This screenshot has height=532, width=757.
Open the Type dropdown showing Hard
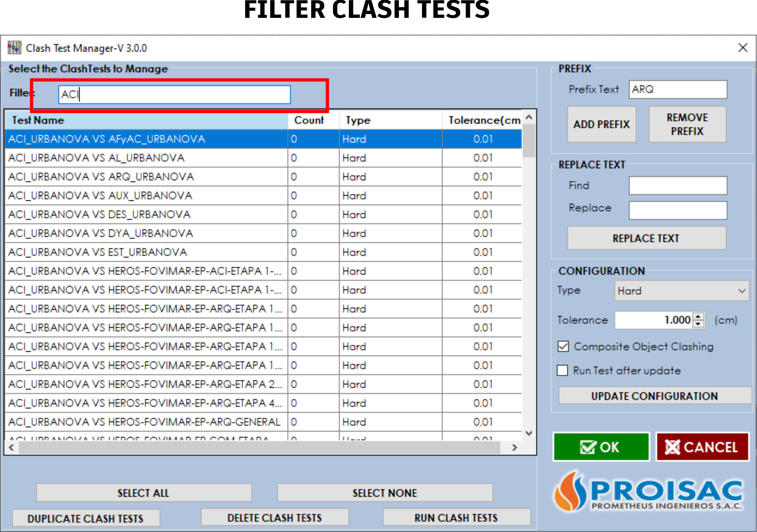click(682, 291)
